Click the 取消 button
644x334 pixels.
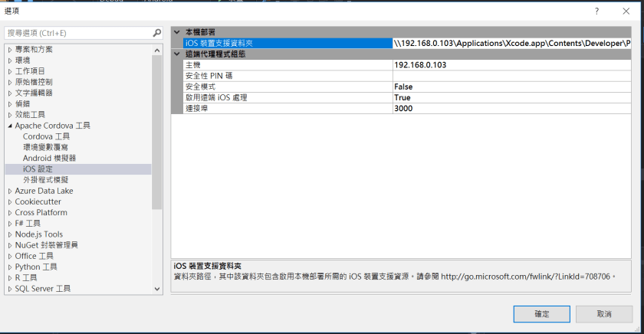[x=603, y=314]
